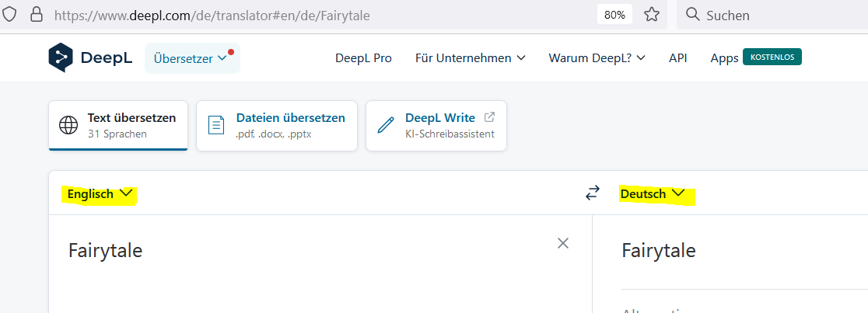Open DeepL Pro link
This screenshot has height=313, width=868.
(x=363, y=58)
